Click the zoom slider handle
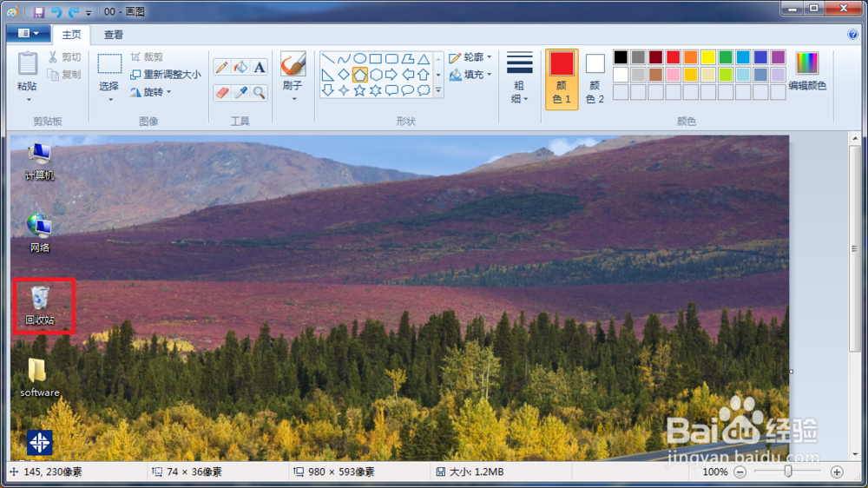 (x=788, y=472)
